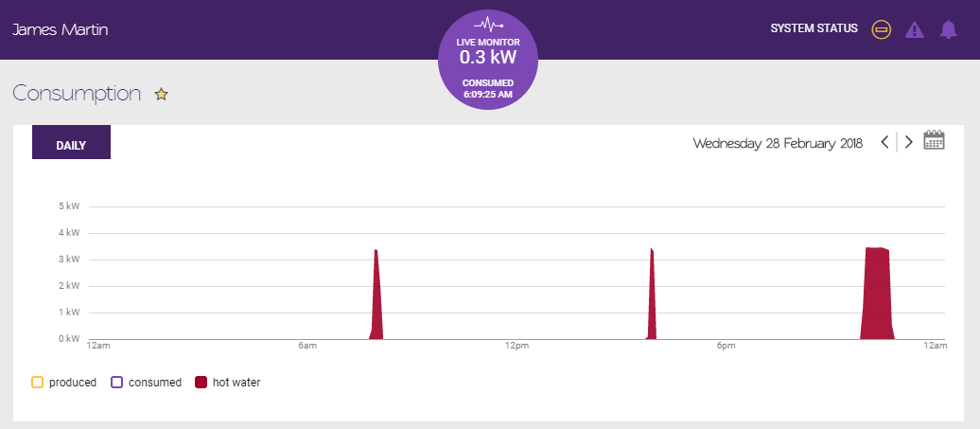980x429 pixels.
Task: Mark Consumption page as favorite with star
Action: coord(161,94)
